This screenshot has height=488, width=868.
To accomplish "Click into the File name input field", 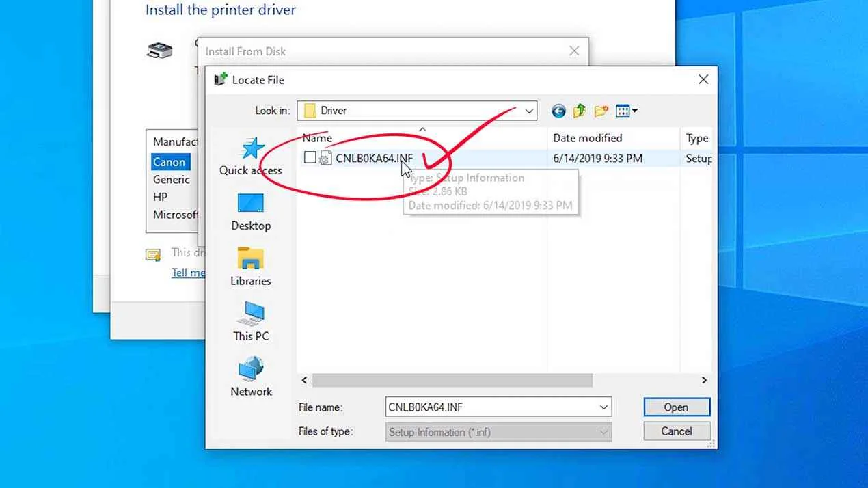I will [x=491, y=407].
